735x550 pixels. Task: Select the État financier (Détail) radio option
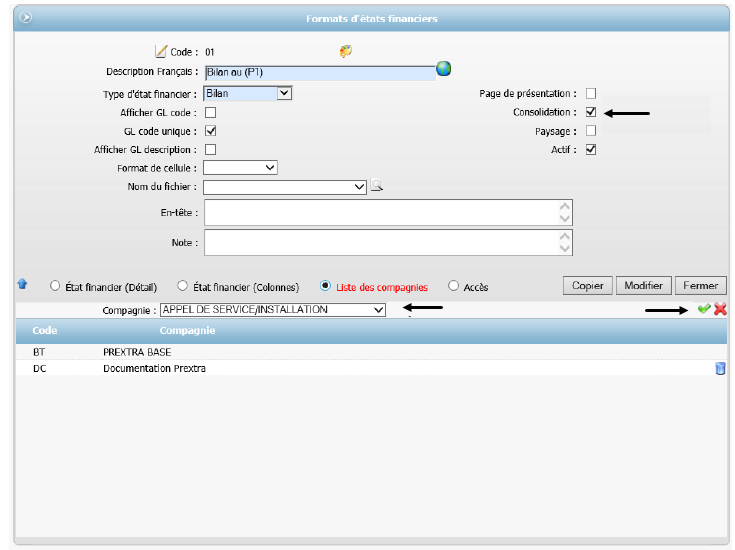(55, 286)
